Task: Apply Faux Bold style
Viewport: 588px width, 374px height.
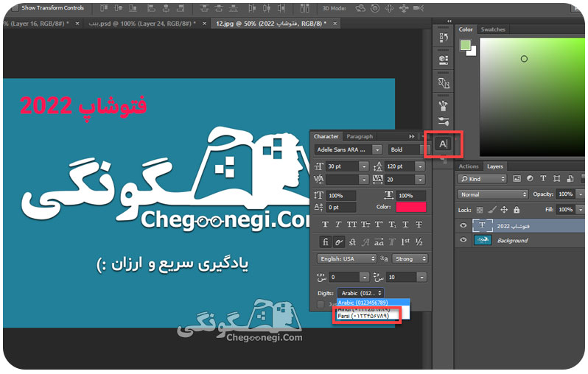Action: tap(325, 225)
